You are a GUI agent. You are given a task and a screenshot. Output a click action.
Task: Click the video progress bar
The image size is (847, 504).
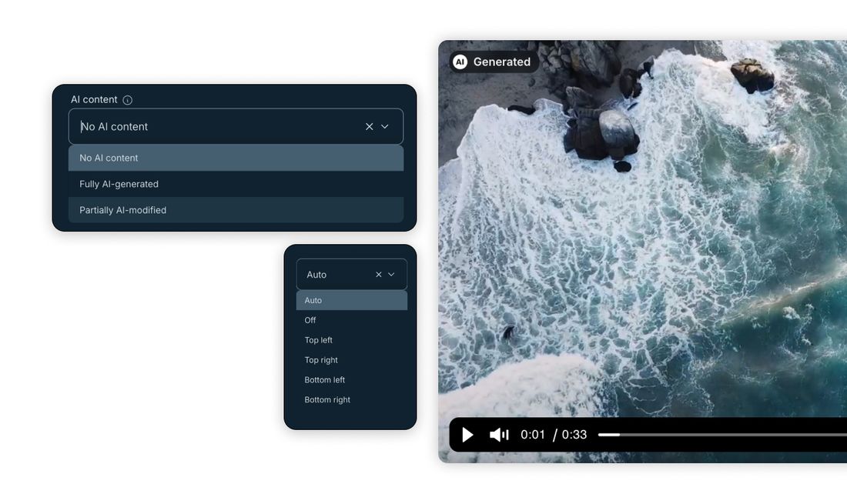coord(722,435)
